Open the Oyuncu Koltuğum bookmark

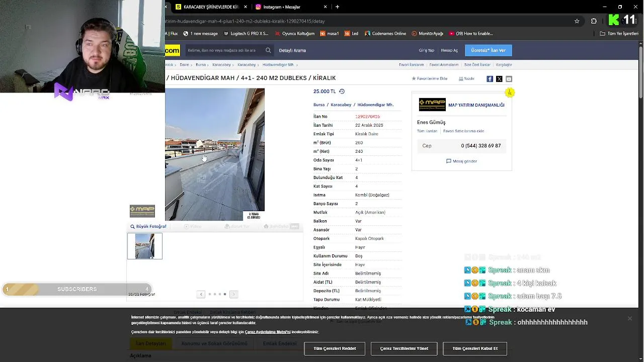click(x=294, y=34)
